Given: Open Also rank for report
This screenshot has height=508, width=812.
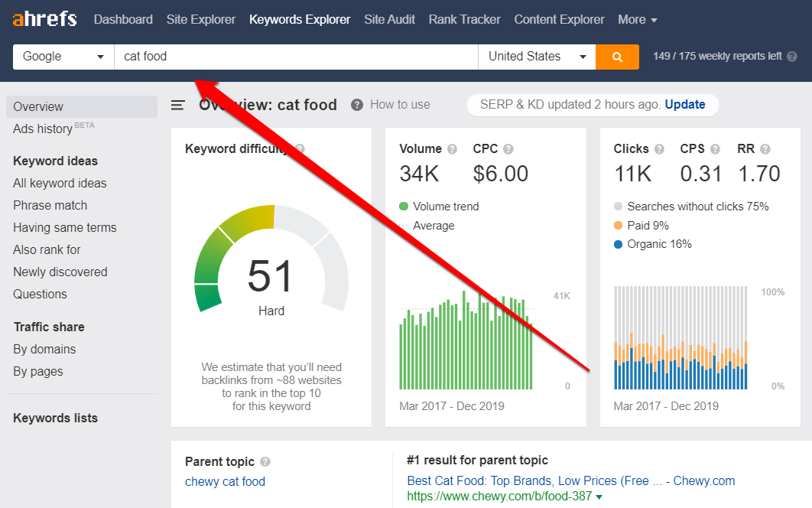Looking at the screenshot, I should 47,250.
